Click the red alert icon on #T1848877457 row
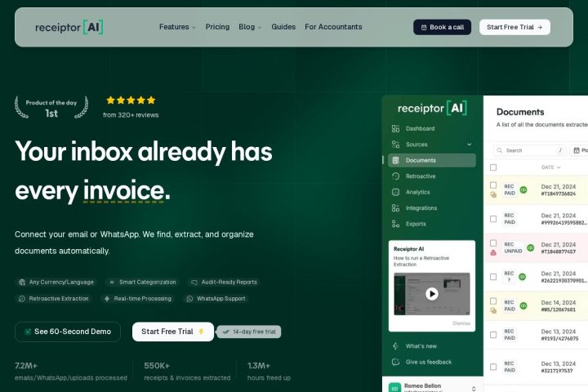 pos(493,253)
